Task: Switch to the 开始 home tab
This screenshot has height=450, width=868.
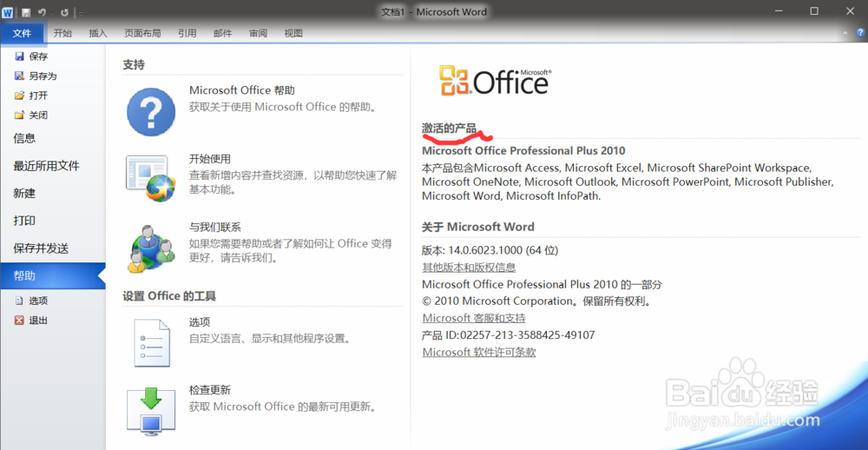Action: (62, 33)
